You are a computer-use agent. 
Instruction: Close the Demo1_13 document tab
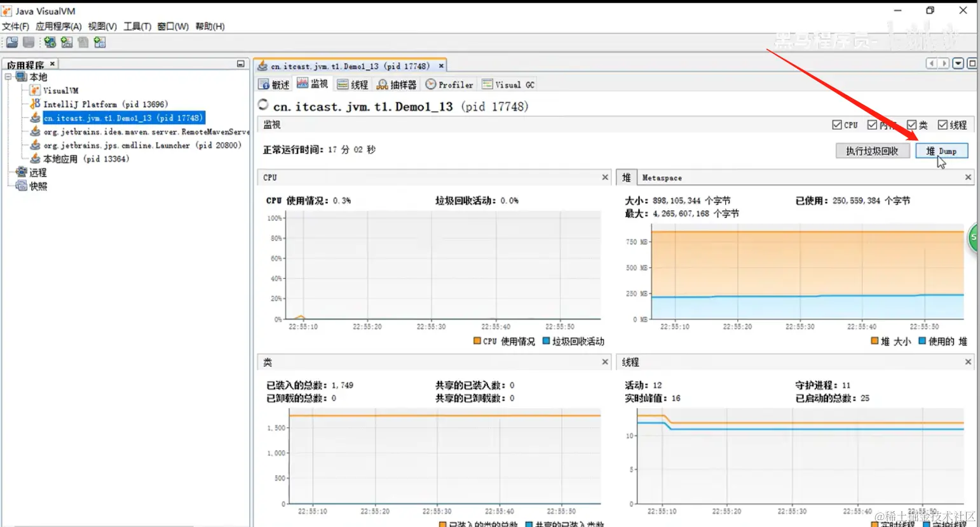[x=441, y=65]
